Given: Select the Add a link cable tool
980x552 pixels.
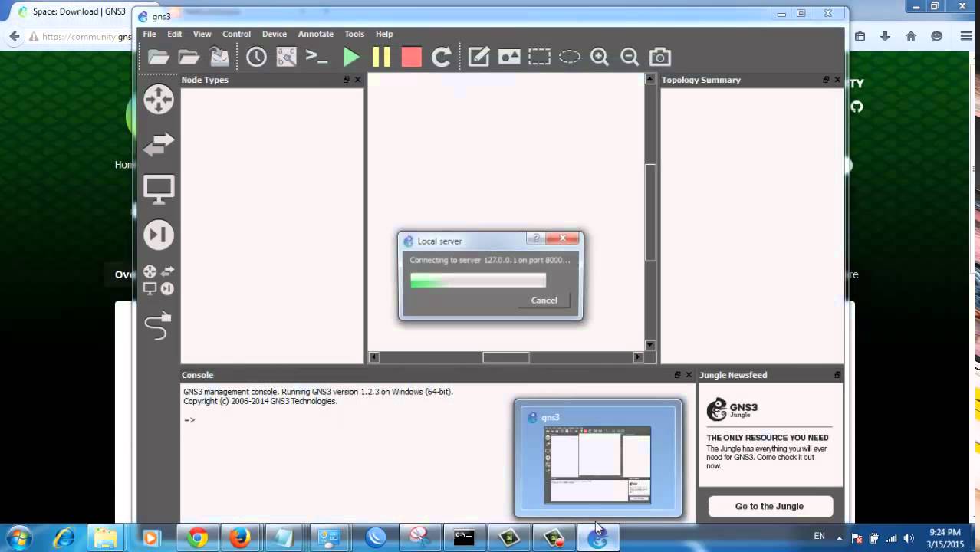Looking at the screenshot, I should coord(158,326).
